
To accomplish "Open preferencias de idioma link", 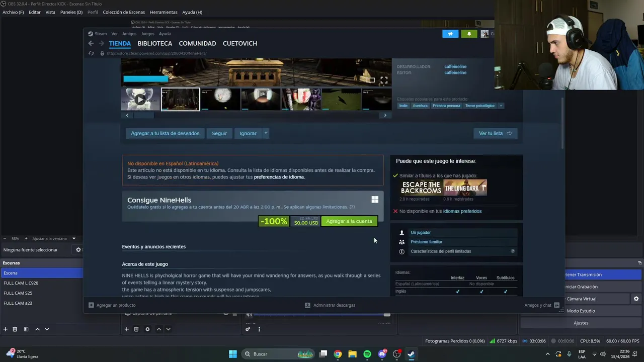I will pyautogui.click(x=279, y=177).
